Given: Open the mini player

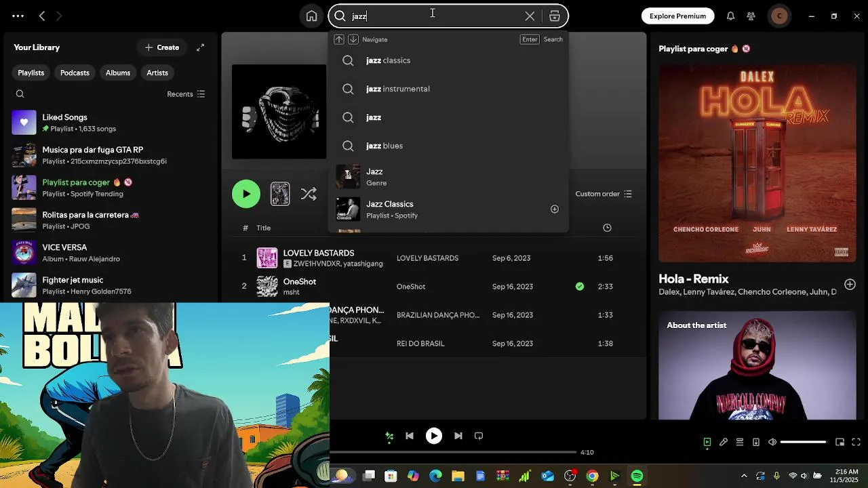Looking at the screenshot, I should (840, 442).
